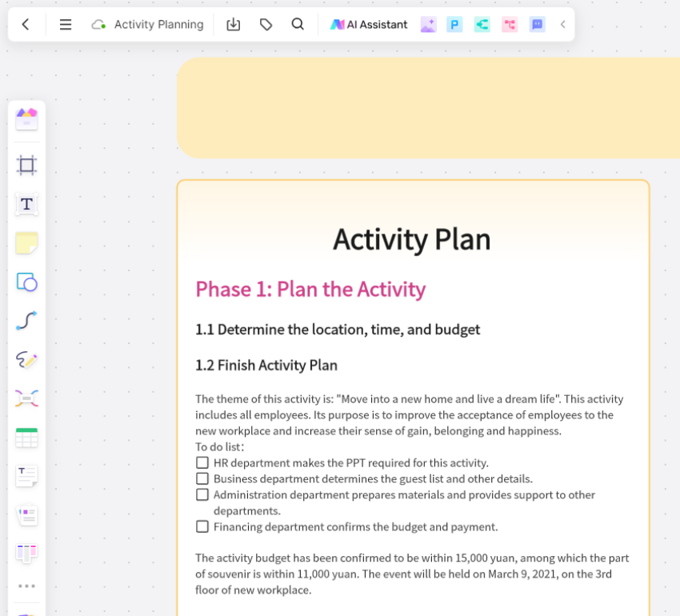The height and width of the screenshot is (616, 680).
Task: Click 1.1 Determine the location heading
Action: (338, 330)
